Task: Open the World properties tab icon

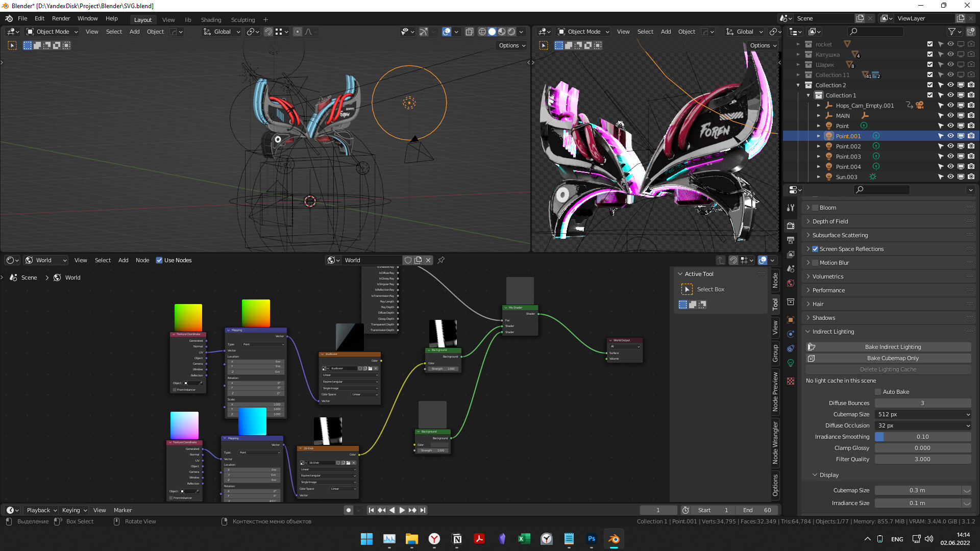Action: (x=791, y=283)
